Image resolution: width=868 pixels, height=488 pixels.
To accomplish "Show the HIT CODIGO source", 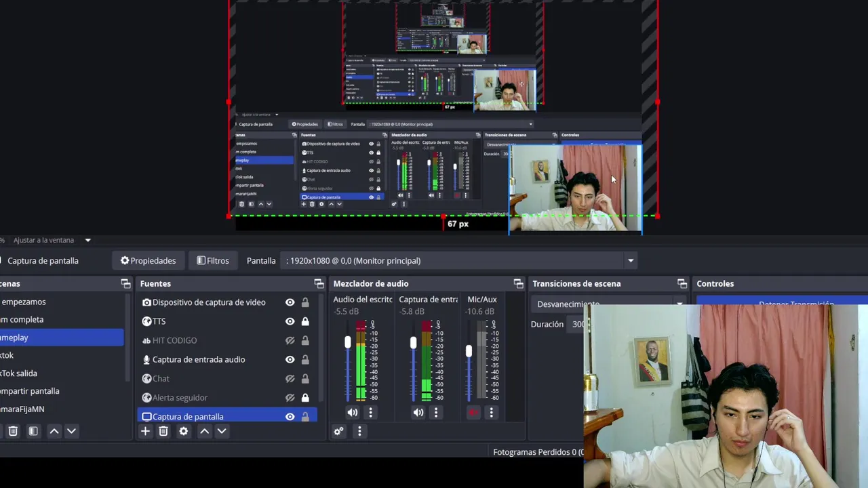I will pyautogui.click(x=290, y=340).
